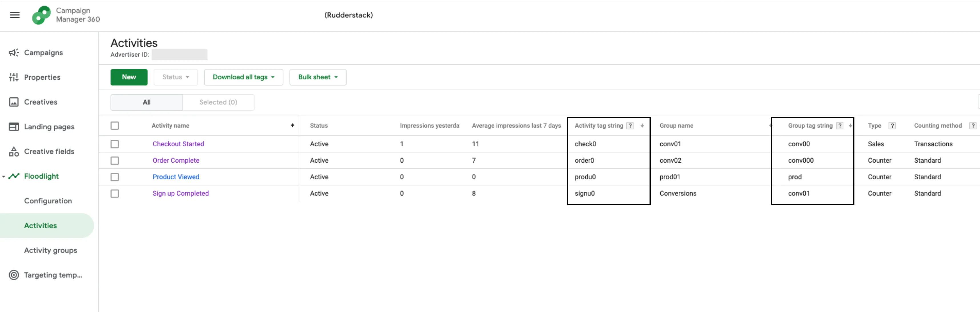Select Activities in the sidebar
This screenshot has width=980, height=312.
coord(47,225)
